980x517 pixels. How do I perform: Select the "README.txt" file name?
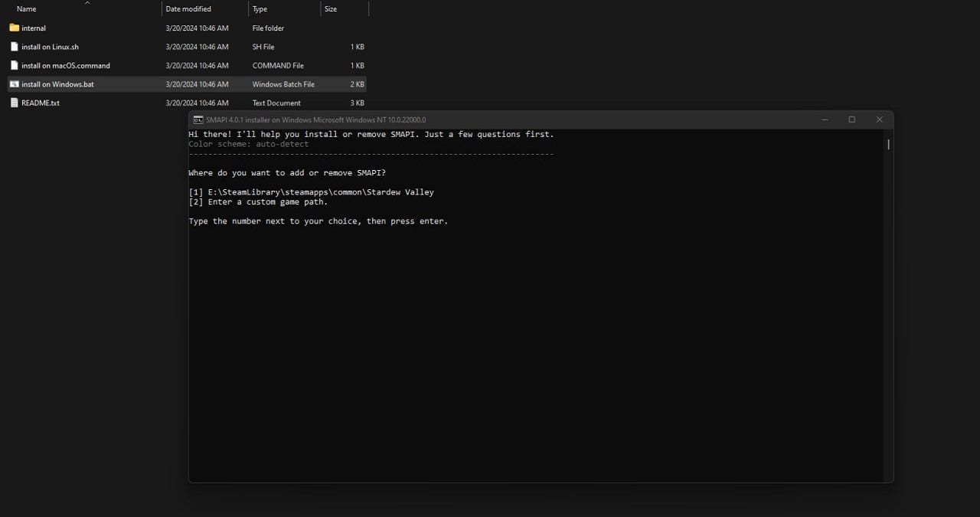pos(41,103)
